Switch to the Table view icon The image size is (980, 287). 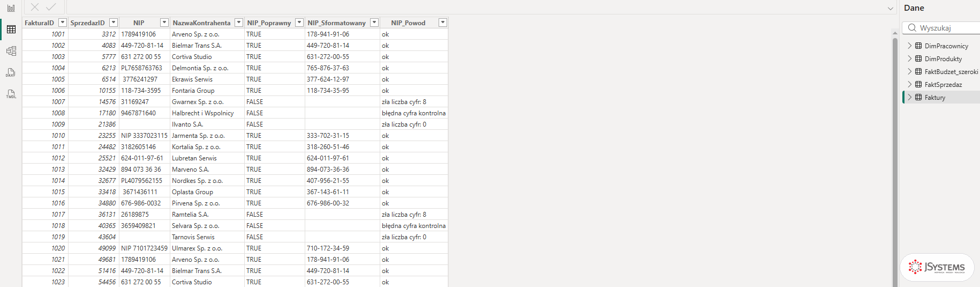tap(11, 30)
